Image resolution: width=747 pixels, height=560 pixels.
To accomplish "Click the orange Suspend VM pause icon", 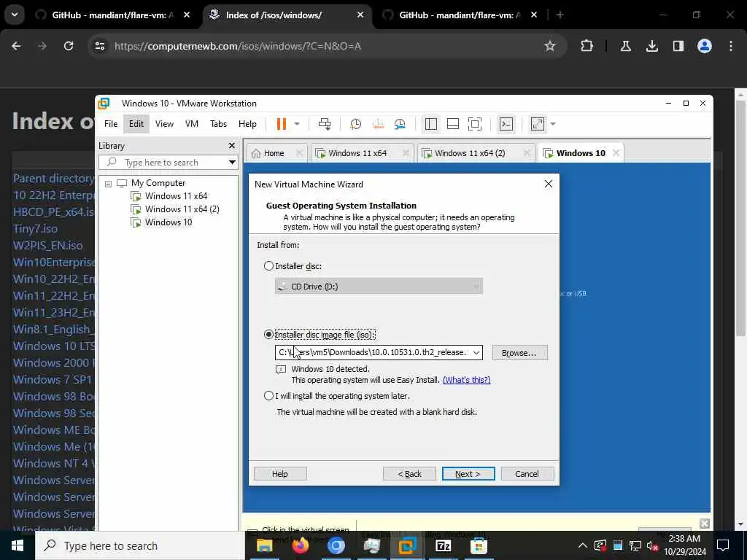I will 281,124.
